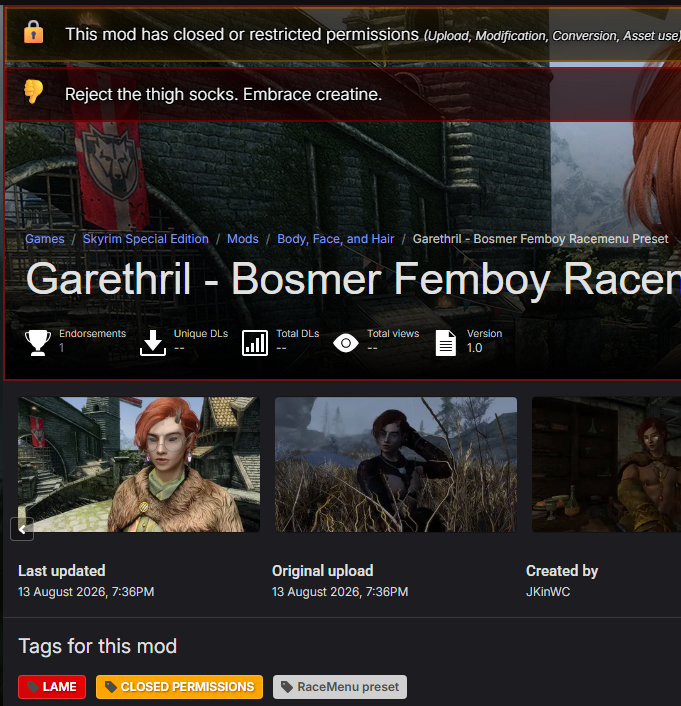
Task: Go to previous gallery image arrow
Action: [x=22, y=529]
